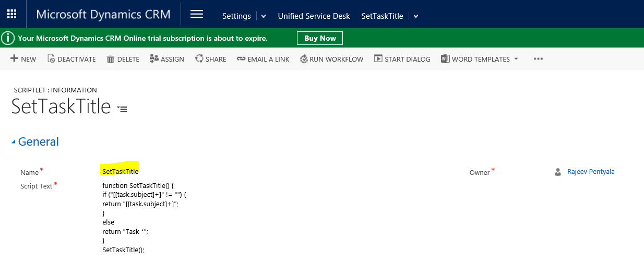
Task: Click the Name field SetTaskTitle value
Action: click(121, 171)
